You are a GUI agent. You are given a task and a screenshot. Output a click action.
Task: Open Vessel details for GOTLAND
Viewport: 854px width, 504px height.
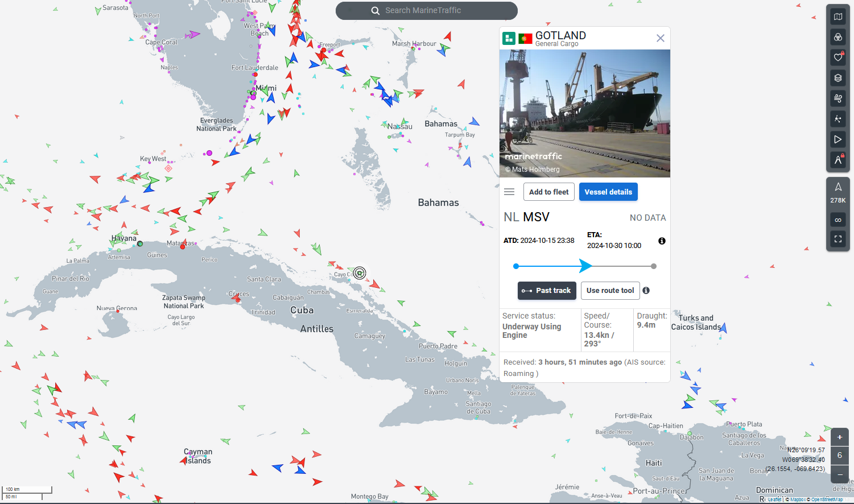608,192
